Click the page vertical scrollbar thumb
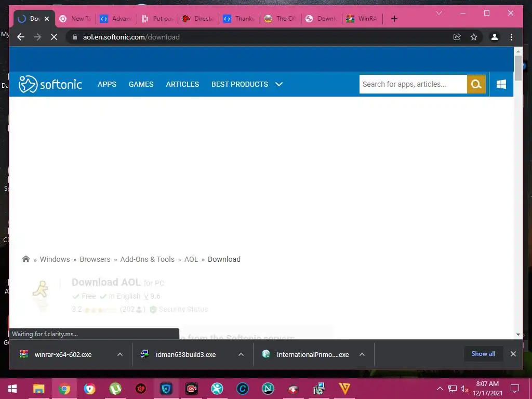532x399 pixels. pyautogui.click(x=518, y=68)
